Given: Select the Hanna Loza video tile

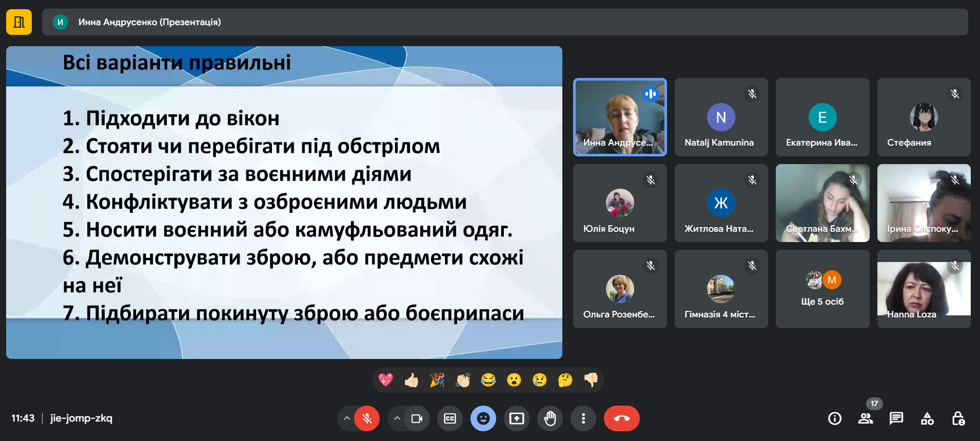Looking at the screenshot, I should point(924,289).
